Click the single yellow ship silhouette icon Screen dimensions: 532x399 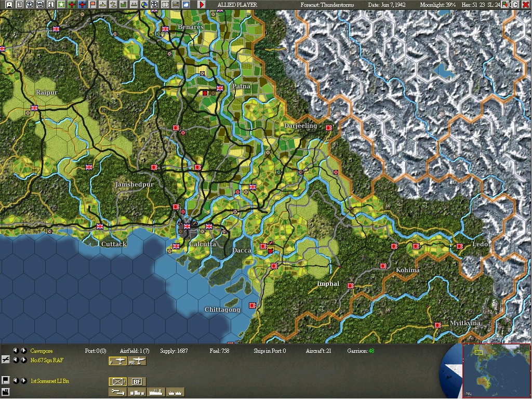(103, 4)
